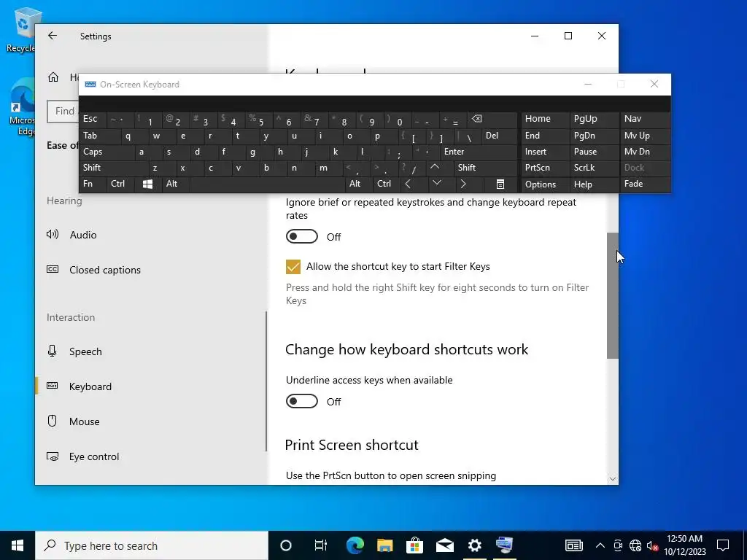Click the Mouse icon in sidebar
Screen dimensions: 747x560
click(x=53, y=421)
